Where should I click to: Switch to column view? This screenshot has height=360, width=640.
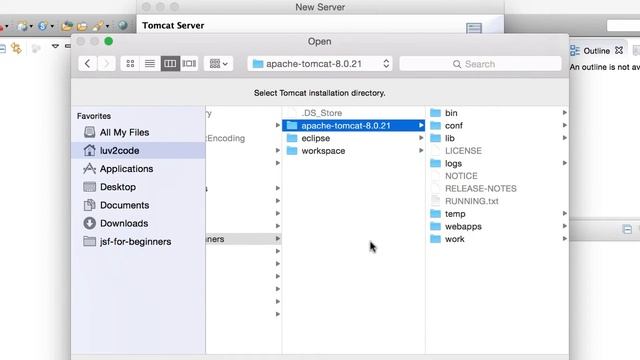170,64
